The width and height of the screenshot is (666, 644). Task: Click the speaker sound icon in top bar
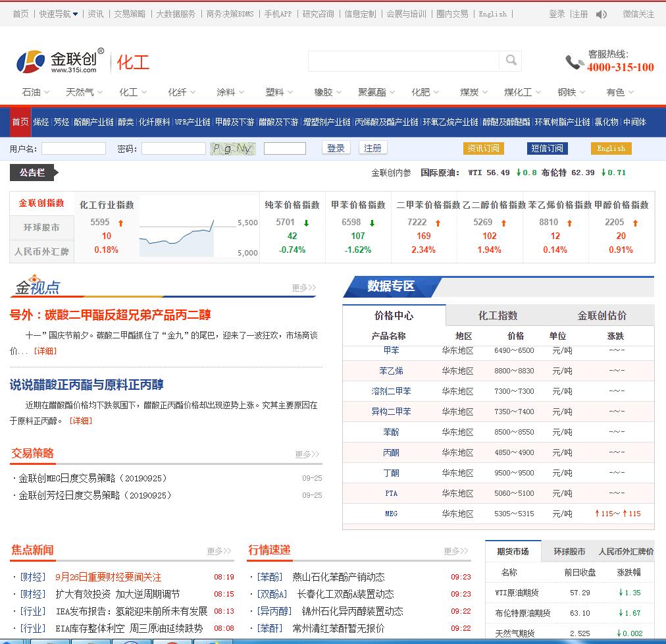601,14
